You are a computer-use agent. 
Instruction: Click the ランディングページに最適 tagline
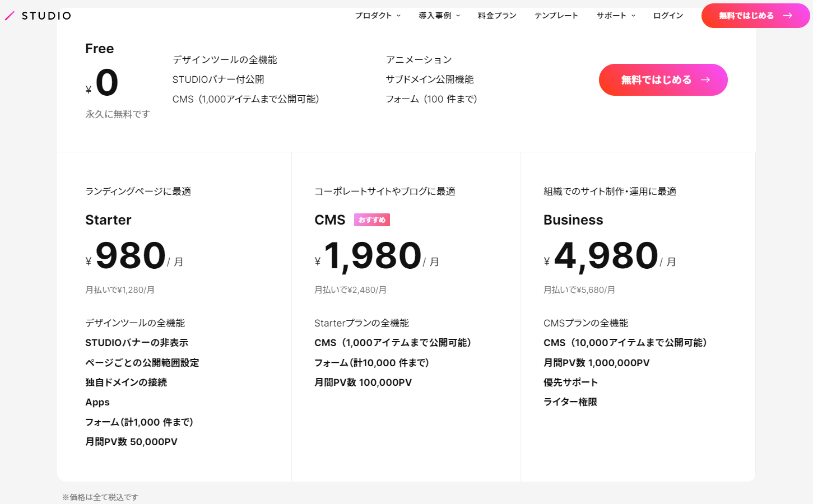point(138,192)
